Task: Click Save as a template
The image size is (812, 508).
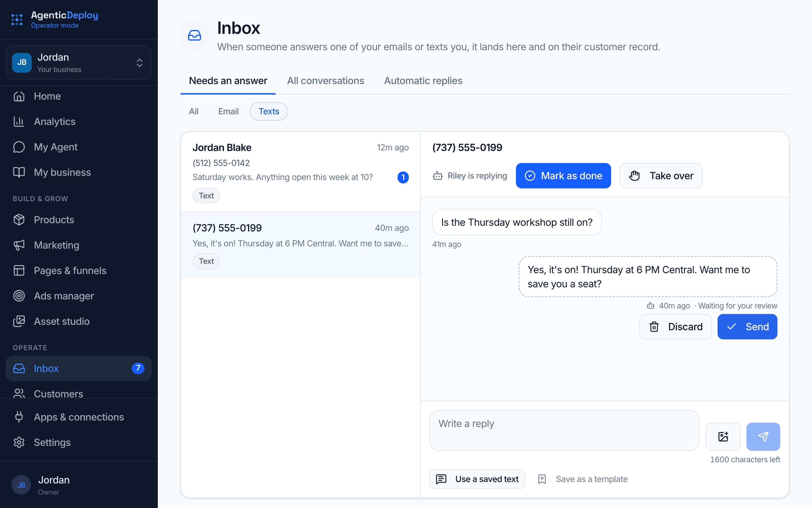Action: [583, 479]
